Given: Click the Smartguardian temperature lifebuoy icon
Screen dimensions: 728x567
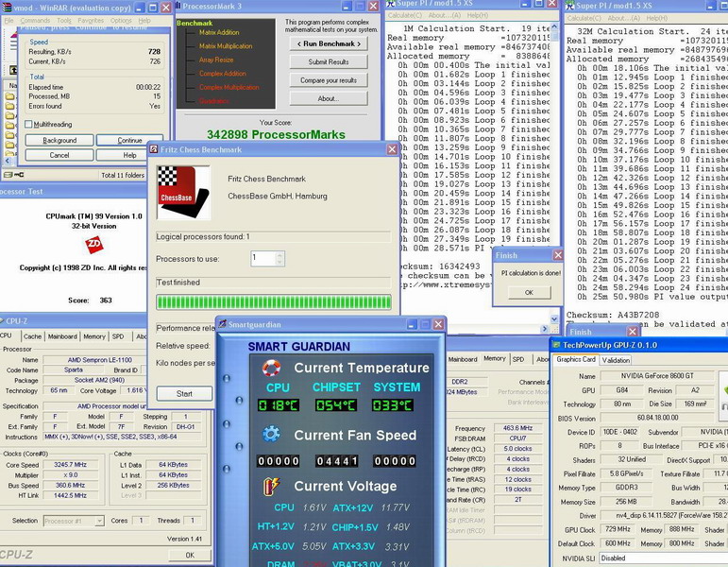Looking at the screenshot, I should 271,368.
